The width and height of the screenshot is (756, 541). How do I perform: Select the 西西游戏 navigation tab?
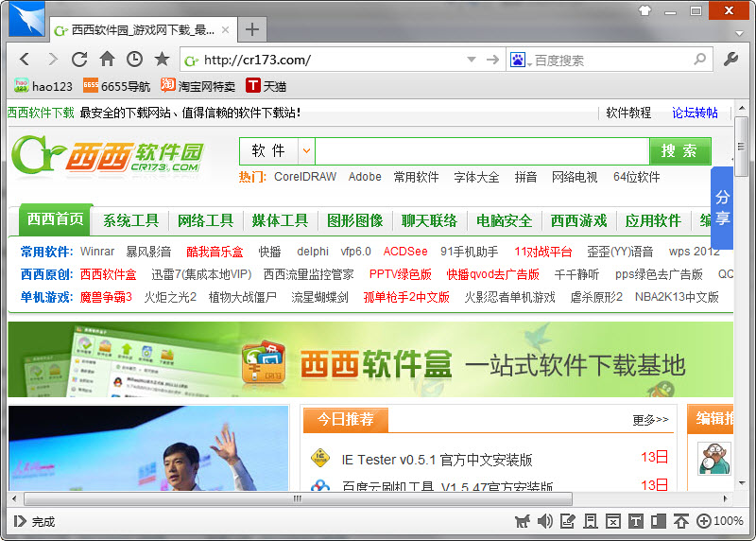click(578, 220)
